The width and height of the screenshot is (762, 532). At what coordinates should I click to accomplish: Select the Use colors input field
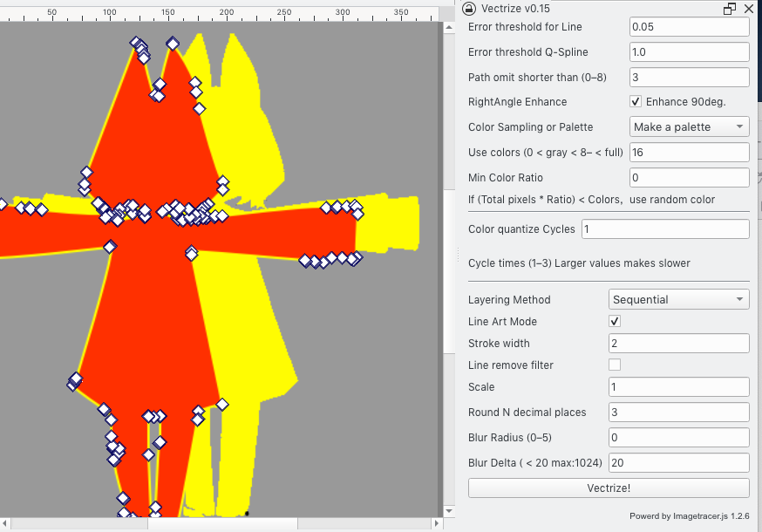[689, 153]
